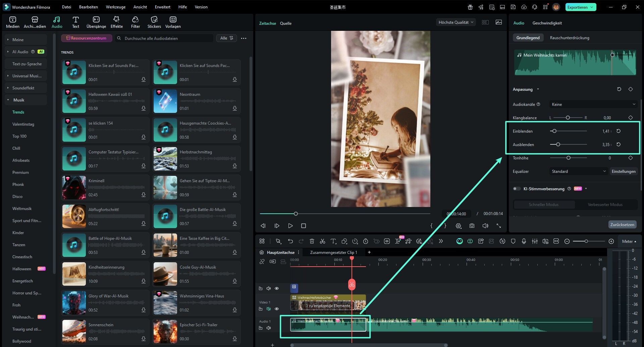
Task: Take a snapshot with the camera icon
Action: pos(472,226)
